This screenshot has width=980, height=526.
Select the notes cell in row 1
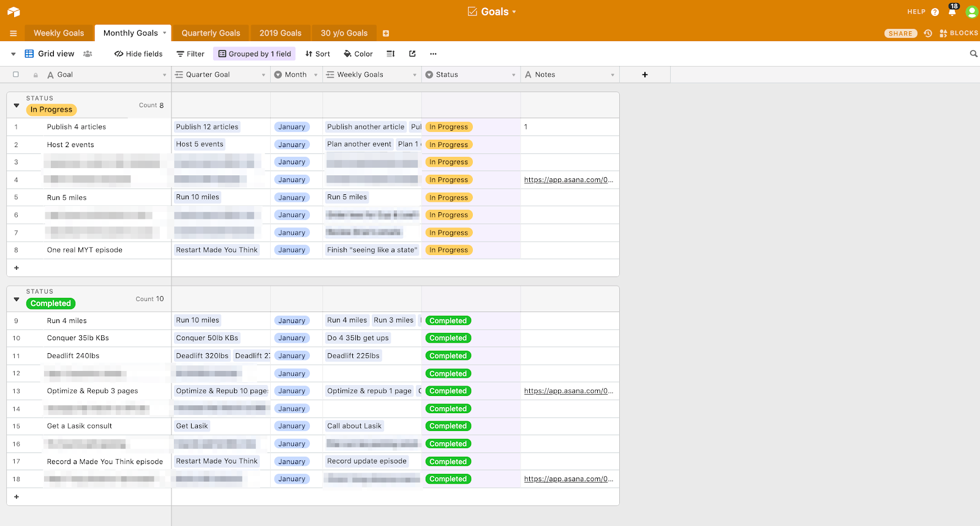[570, 127]
